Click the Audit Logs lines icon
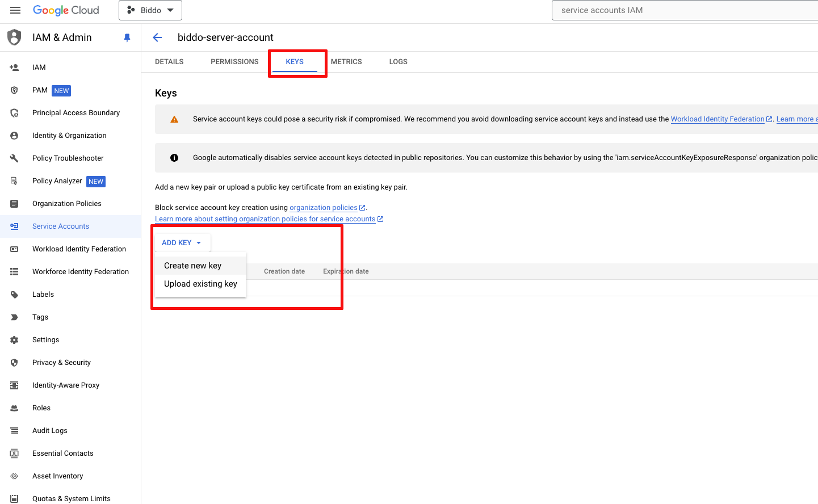This screenshot has height=504, width=818. [x=14, y=431]
